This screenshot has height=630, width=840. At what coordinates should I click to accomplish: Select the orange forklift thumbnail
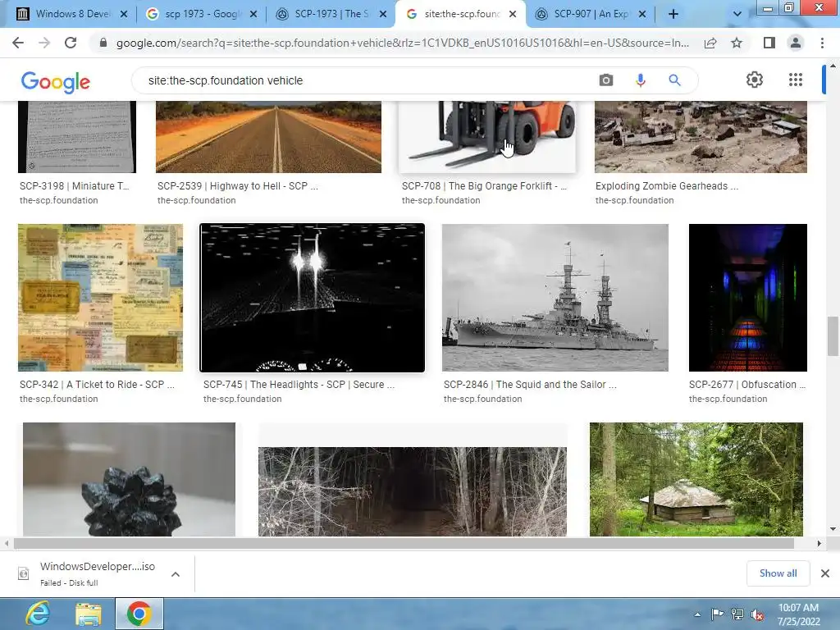click(x=487, y=137)
